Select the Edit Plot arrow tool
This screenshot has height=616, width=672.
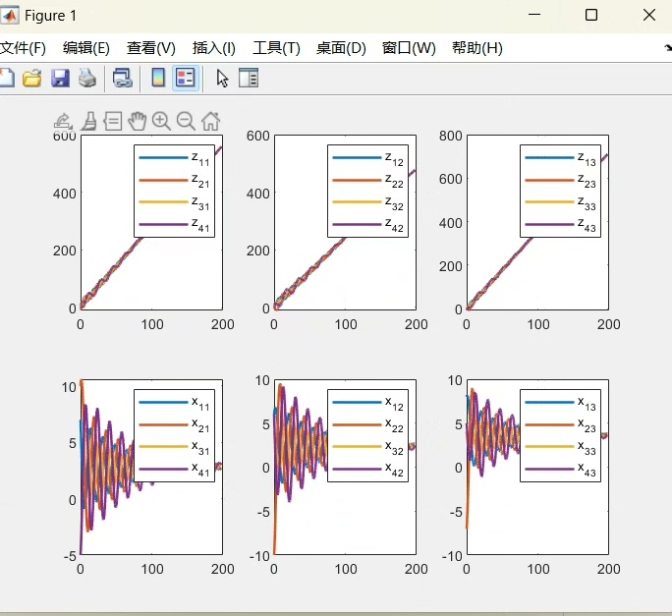tap(222, 78)
